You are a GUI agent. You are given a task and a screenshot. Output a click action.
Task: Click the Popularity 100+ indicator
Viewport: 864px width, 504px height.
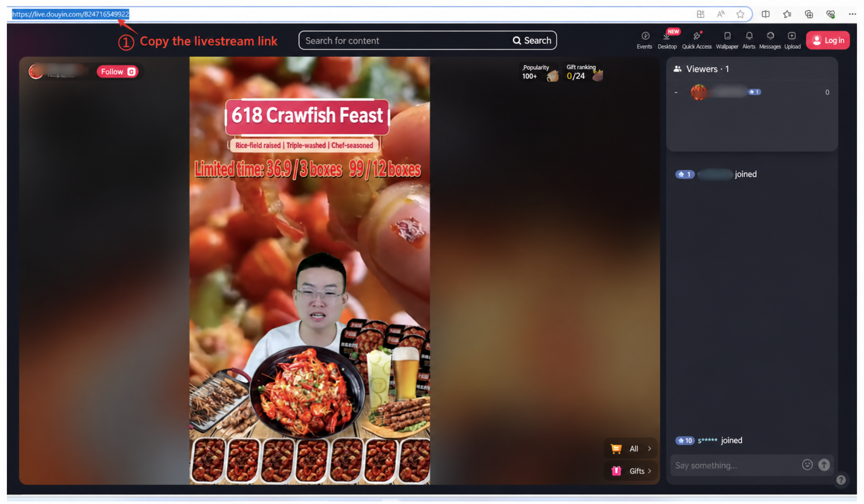539,72
